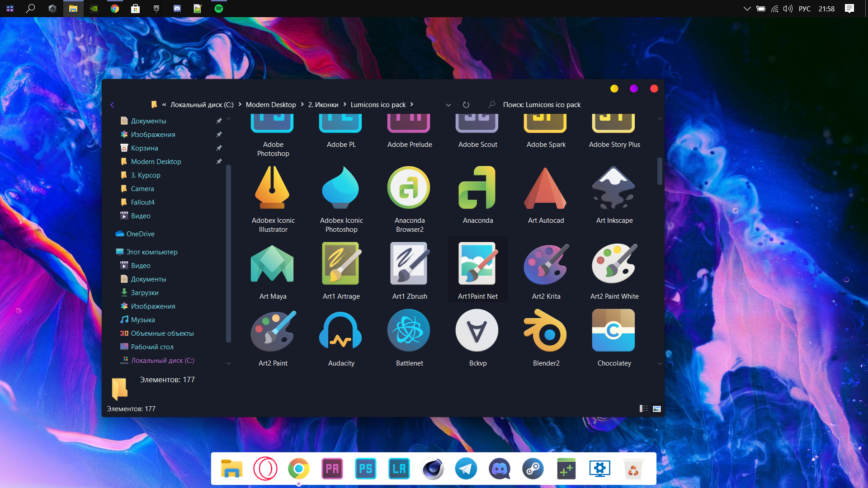Open Telegram from the dock
This screenshot has height=488, width=868.
(x=466, y=469)
